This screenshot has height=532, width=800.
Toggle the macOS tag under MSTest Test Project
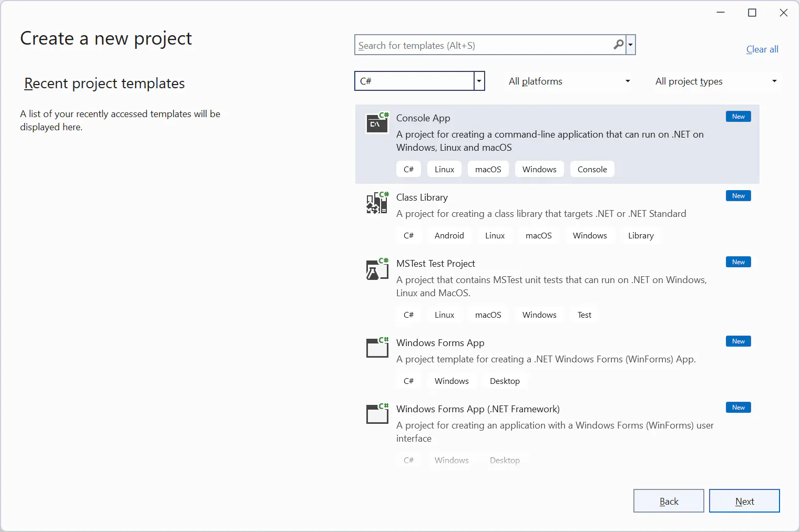pos(488,315)
